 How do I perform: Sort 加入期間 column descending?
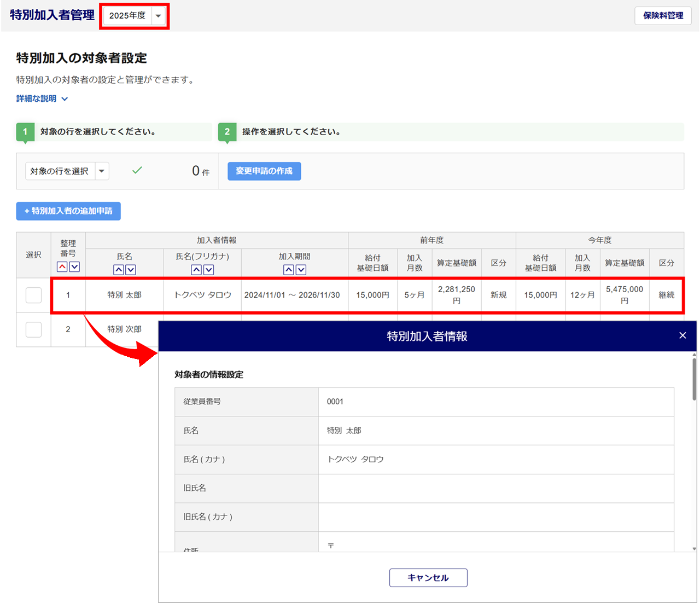coord(301,270)
